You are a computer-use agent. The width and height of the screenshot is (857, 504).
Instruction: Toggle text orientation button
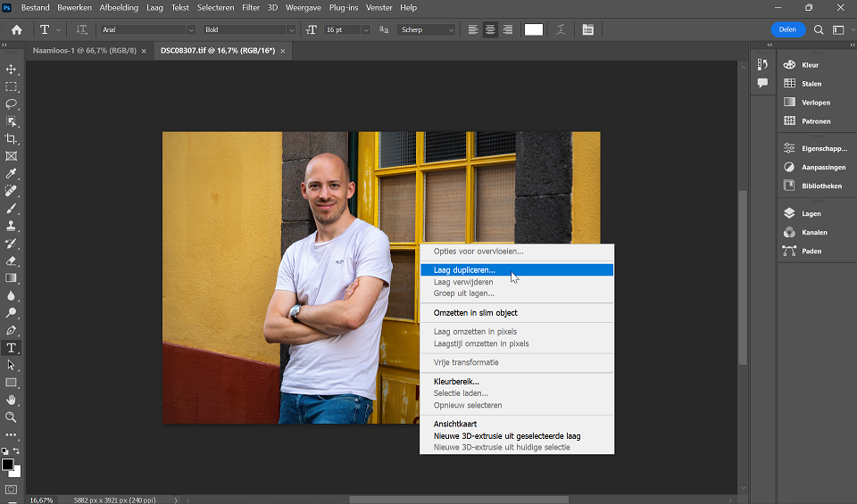[x=82, y=29]
